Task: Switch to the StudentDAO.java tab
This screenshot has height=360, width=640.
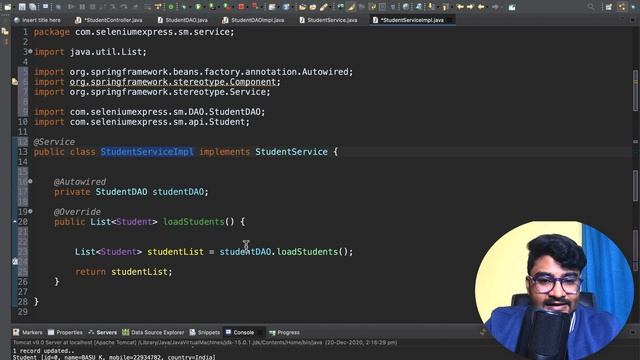Action: tap(182, 20)
